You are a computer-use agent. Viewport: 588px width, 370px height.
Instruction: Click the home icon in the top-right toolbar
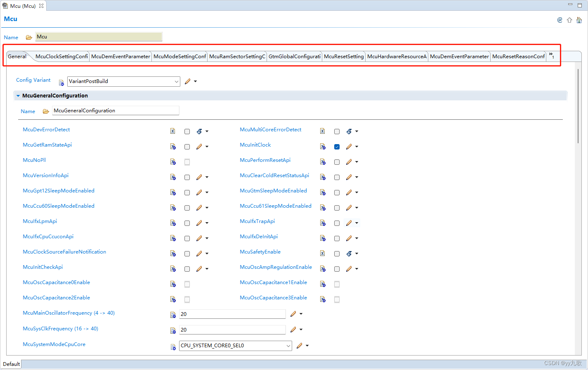click(579, 20)
